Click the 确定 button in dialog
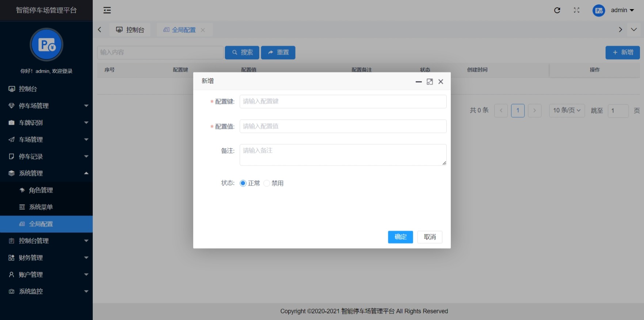Viewport: 644px width, 320px height. point(400,237)
